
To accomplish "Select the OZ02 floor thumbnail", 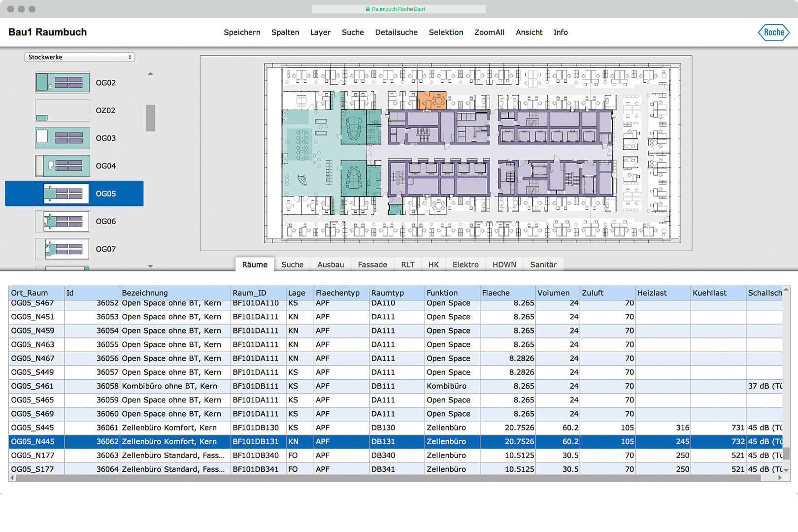I will (x=63, y=110).
